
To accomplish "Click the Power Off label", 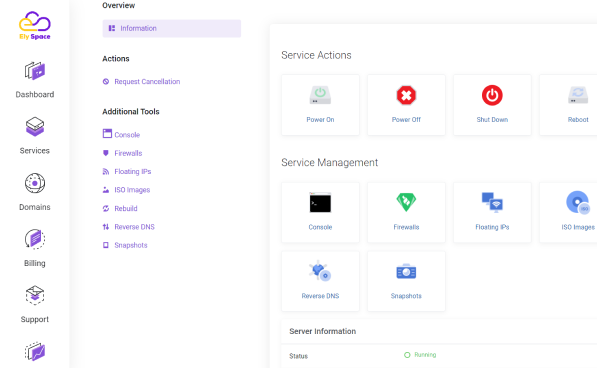I will (406, 119).
